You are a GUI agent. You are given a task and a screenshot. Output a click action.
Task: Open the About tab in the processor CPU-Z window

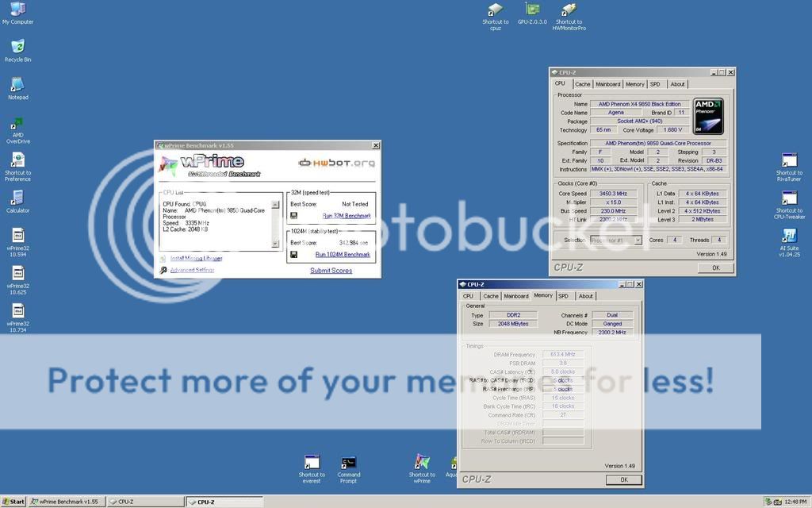[x=677, y=84]
